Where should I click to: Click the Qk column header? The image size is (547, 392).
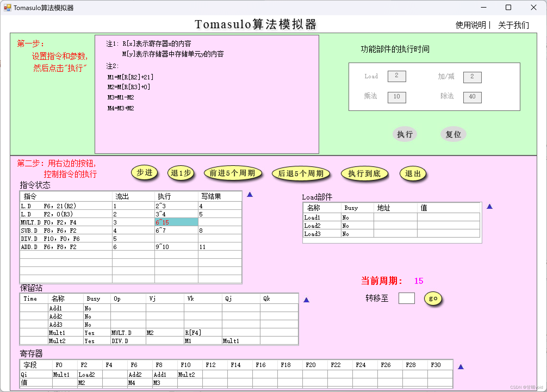tap(279, 298)
